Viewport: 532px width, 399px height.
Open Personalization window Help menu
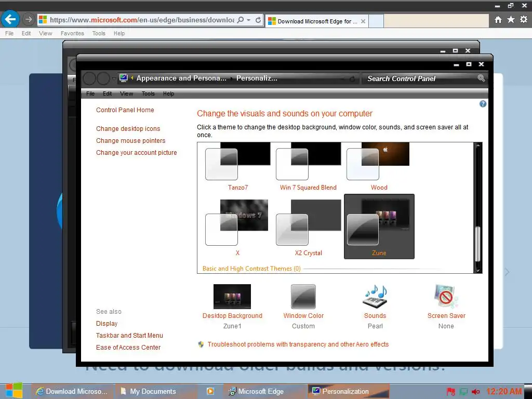[x=168, y=94]
